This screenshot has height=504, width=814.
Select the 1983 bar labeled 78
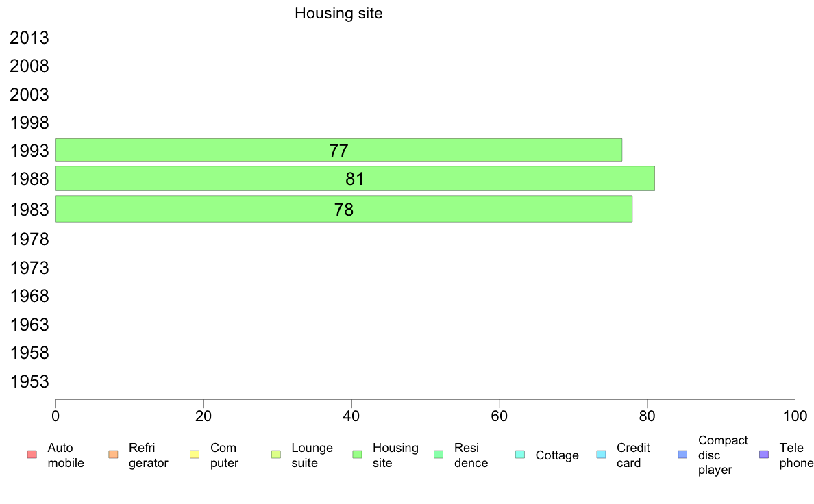[x=344, y=209]
